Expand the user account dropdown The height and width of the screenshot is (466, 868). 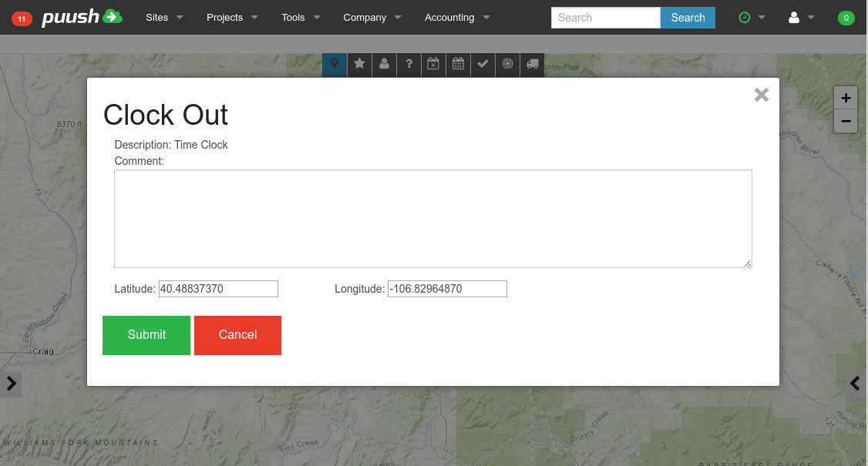coord(801,18)
